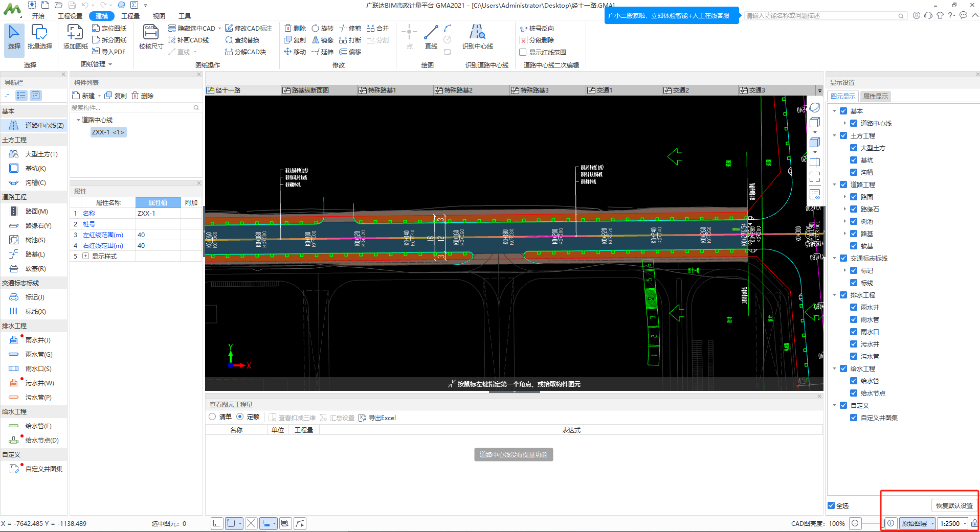Select the 延伸 extend tool
This screenshot has width=980, height=532.
[322, 52]
